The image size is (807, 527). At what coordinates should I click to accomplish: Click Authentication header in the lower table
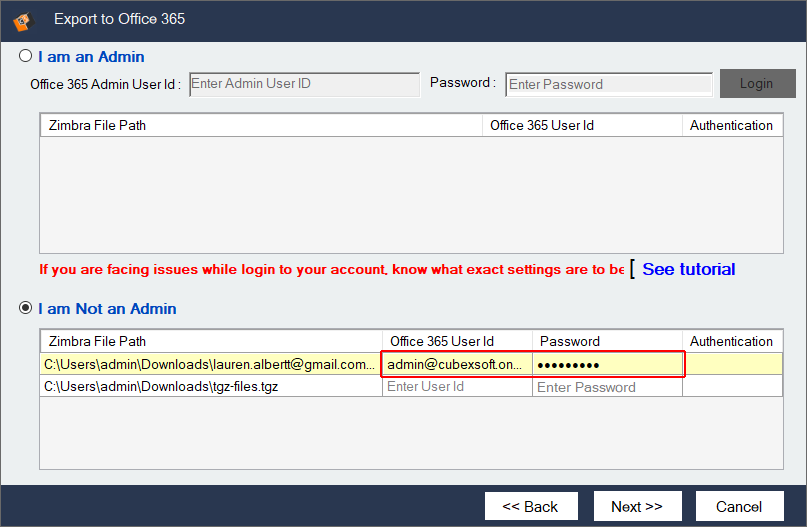[731, 341]
